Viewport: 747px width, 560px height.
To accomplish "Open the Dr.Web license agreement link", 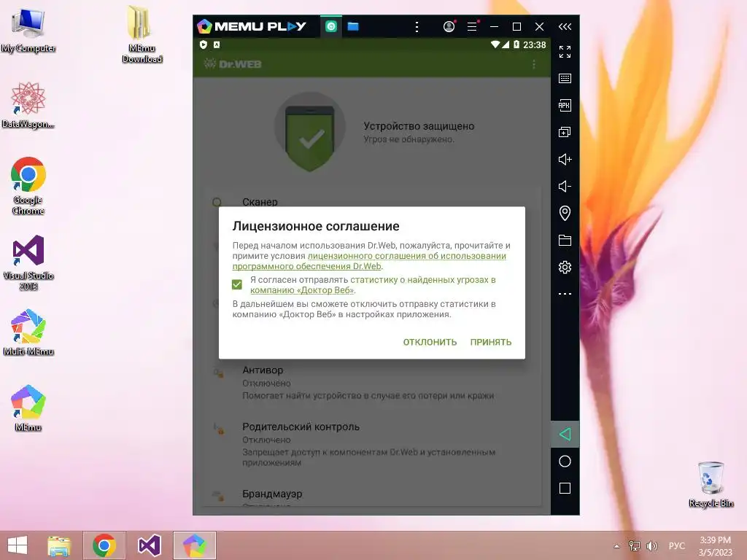I will point(369,261).
